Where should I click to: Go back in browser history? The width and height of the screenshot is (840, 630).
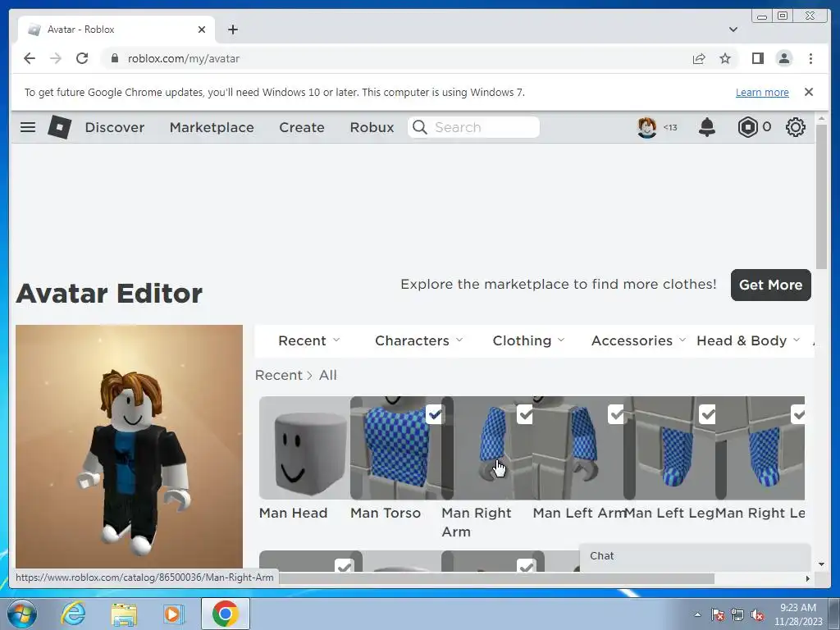point(30,58)
